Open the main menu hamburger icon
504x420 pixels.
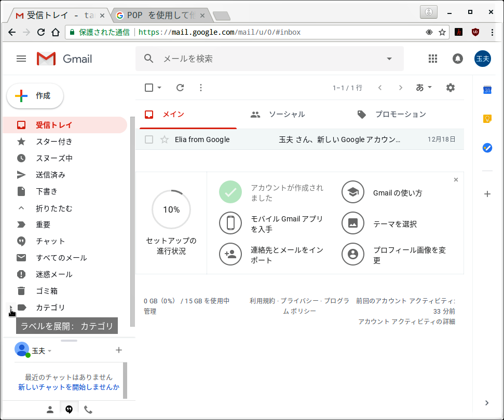click(x=21, y=59)
